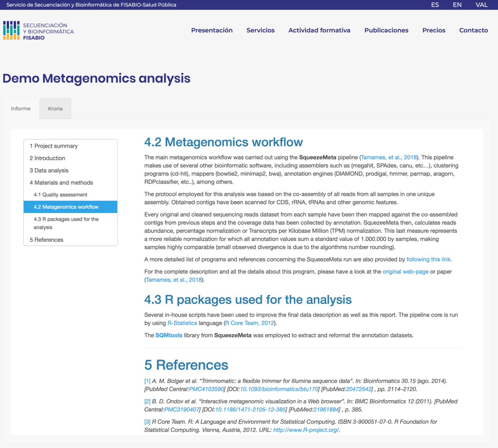Open the SQMtools library link
This screenshot has height=448, width=498.
[x=169, y=335]
